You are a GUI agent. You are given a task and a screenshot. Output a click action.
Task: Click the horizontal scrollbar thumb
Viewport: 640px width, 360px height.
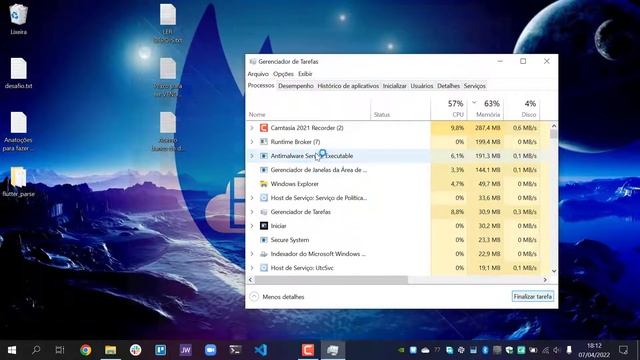tap(331, 280)
